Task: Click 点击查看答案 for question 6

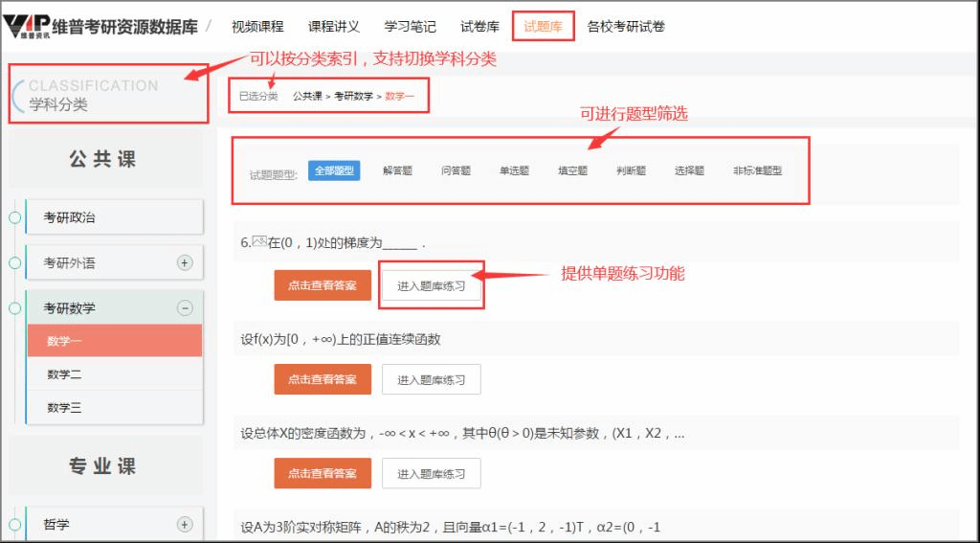Action: 323,285
